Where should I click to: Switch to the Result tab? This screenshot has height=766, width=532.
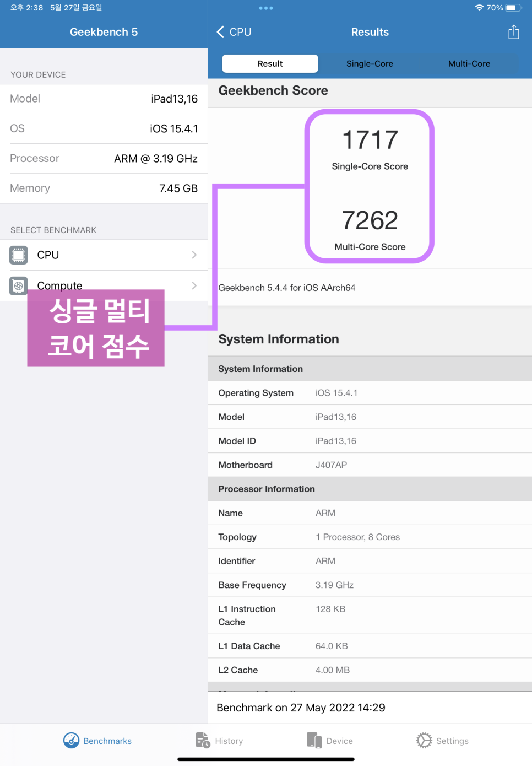point(270,63)
